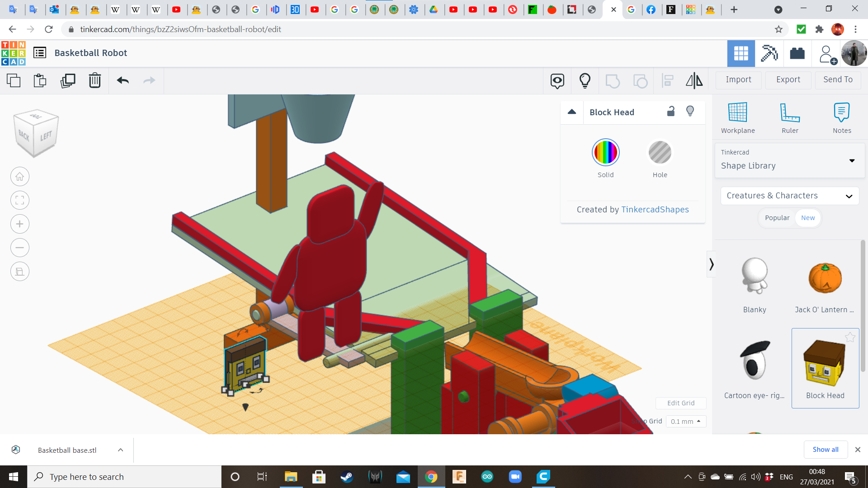The width and height of the screenshot is (868, 488).
Task: Zoom in with plus button
Action: coord(20,224)
